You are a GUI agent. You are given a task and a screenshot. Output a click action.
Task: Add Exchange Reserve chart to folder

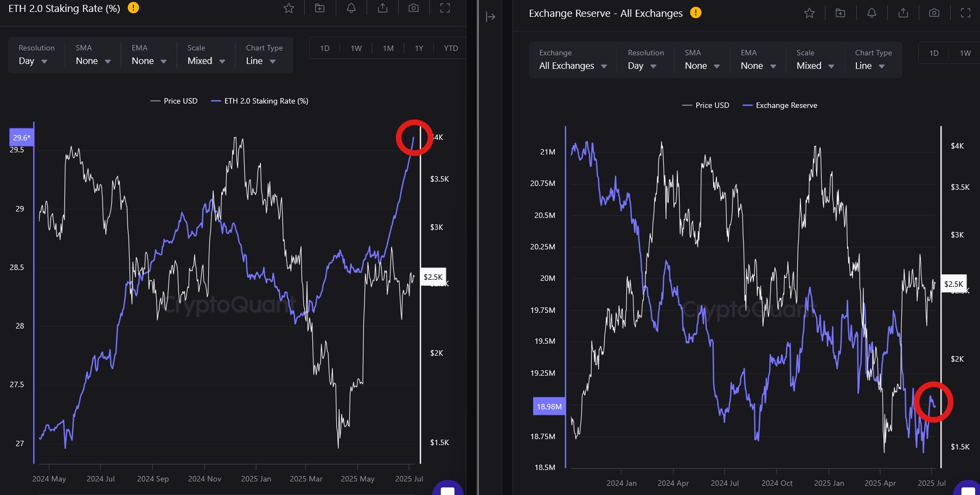click(x=840, y=13)
